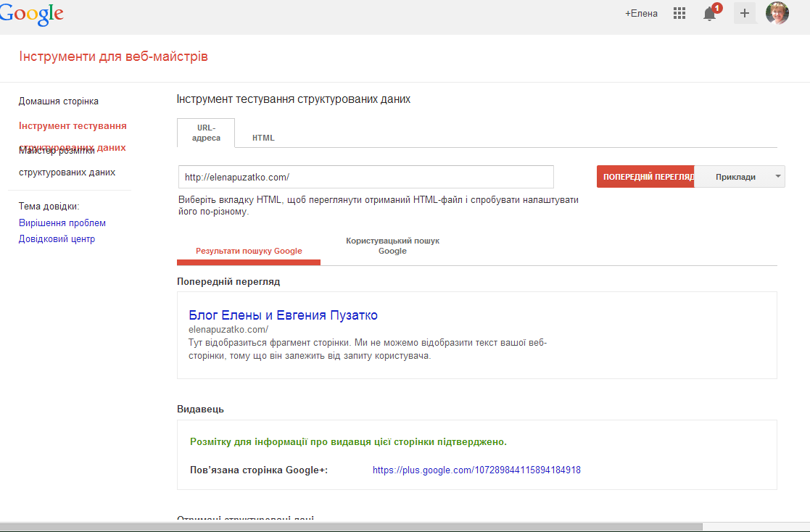Viewport: 810px width, 532px height.
Task: Select Інструмент тестування структурованих даних in sidebar
Action: tap(73, 136)
